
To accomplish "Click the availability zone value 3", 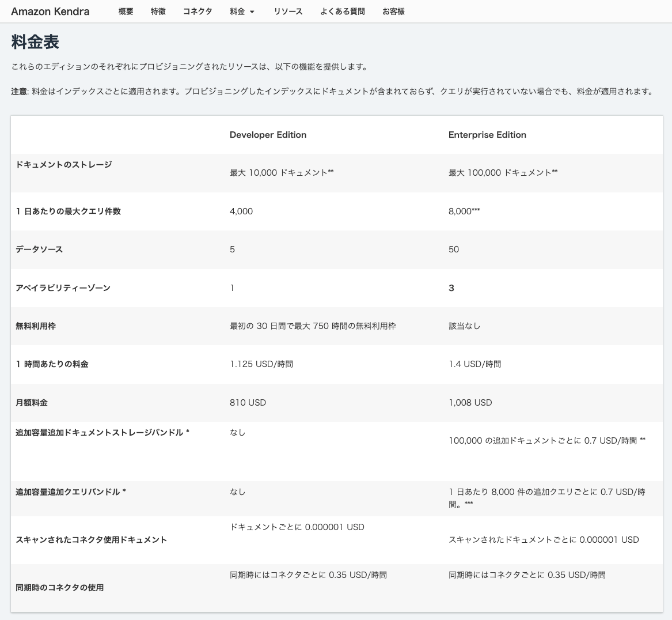I will [451, 288].
